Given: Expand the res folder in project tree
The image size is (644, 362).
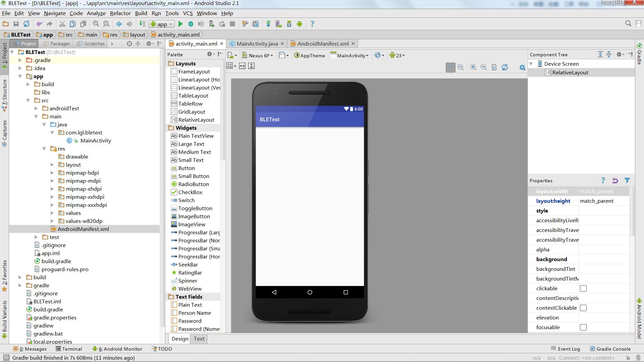Looking at the screenshot, I should 44,148.
